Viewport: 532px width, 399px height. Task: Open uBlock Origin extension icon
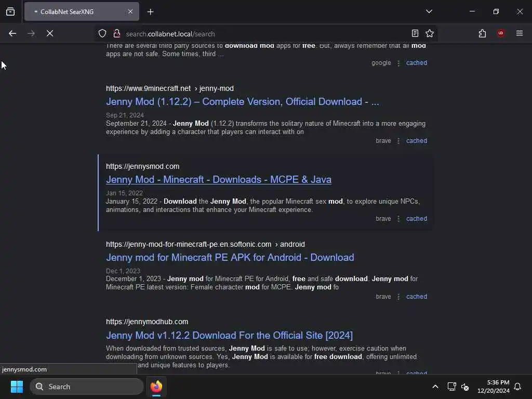[x=501, y=33]
